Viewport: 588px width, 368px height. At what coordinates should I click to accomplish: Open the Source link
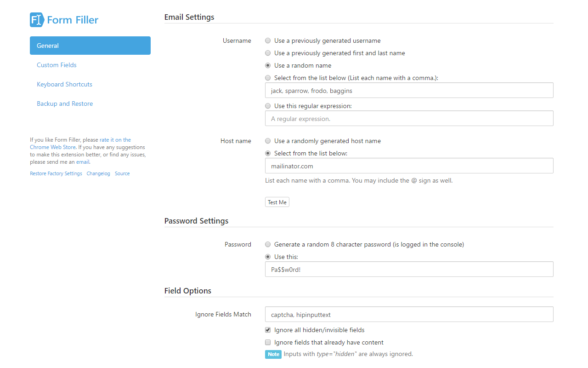122,173
